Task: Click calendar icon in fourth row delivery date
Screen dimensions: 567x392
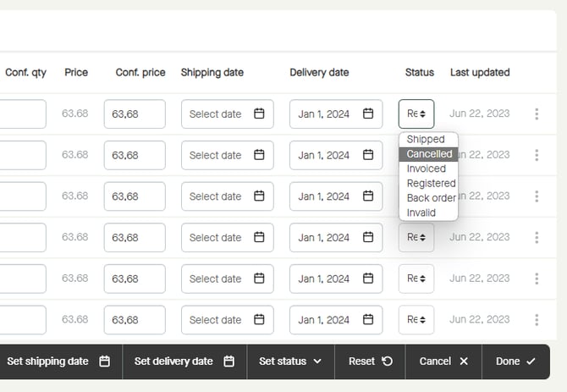Action: [368, 238]
